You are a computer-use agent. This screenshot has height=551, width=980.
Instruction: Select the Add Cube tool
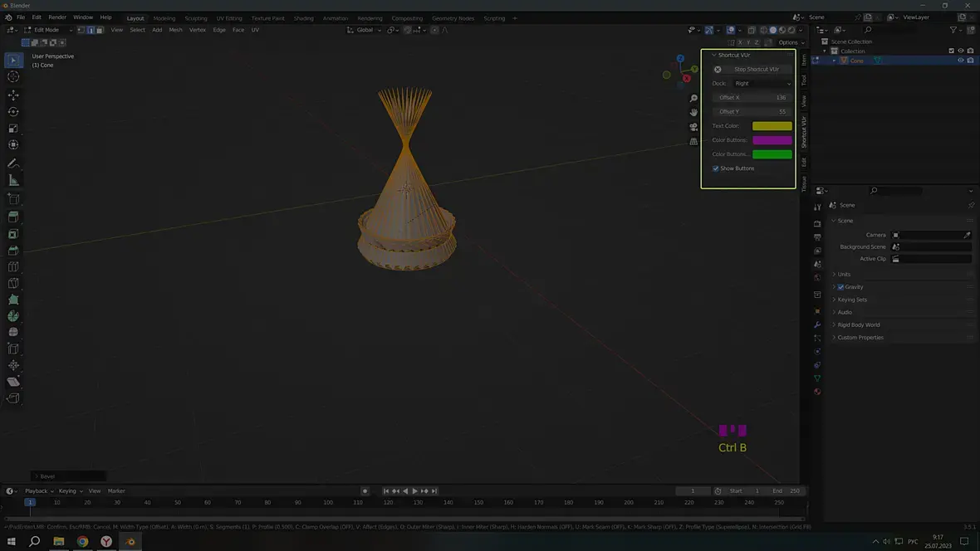(x=13, y=199)
